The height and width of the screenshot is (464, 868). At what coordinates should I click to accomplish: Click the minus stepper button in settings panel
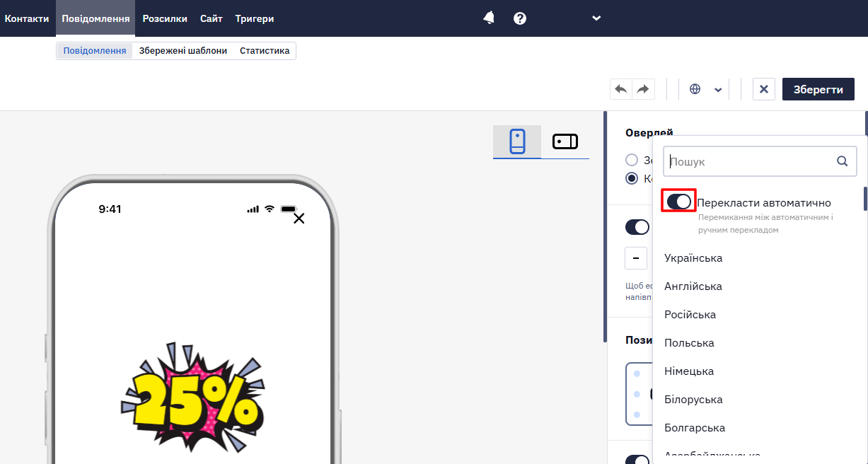635,258
